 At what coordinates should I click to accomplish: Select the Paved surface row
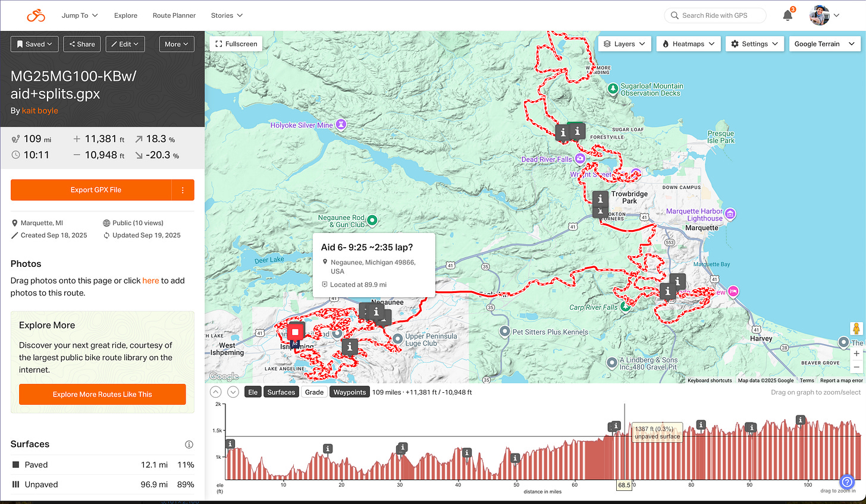pyautogui.click(x=102, y=465)
